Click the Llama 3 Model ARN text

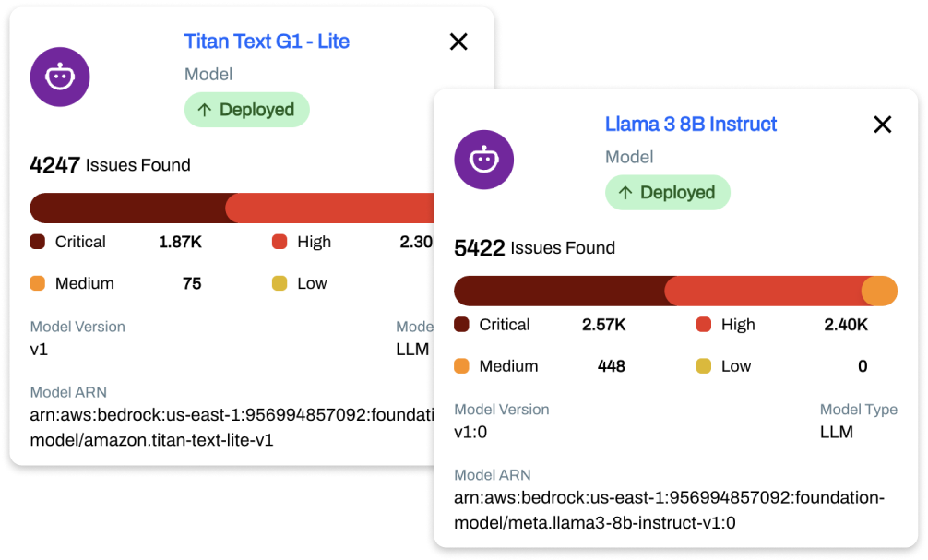click(669, 510)
